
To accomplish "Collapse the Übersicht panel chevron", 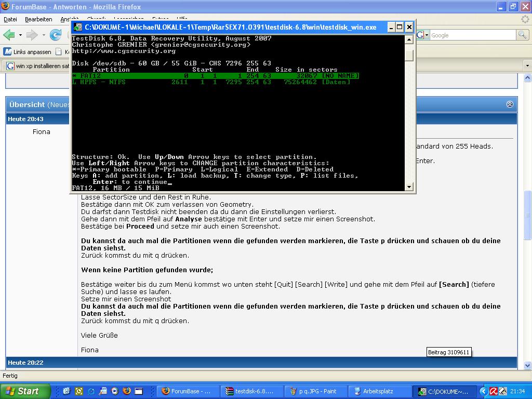I will point(510,104).
